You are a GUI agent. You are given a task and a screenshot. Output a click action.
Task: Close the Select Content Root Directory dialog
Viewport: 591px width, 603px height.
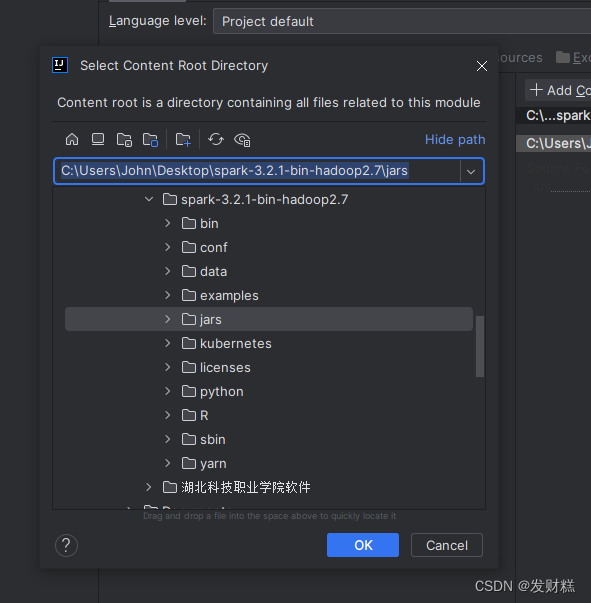pos(481,66)
